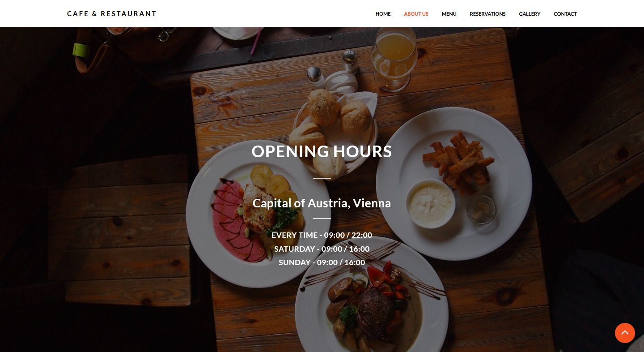Image resolution: width=644 pixels, height=352 pixels.
Task: Click the steak plate at the bottom
Action: tap(371, 298)
